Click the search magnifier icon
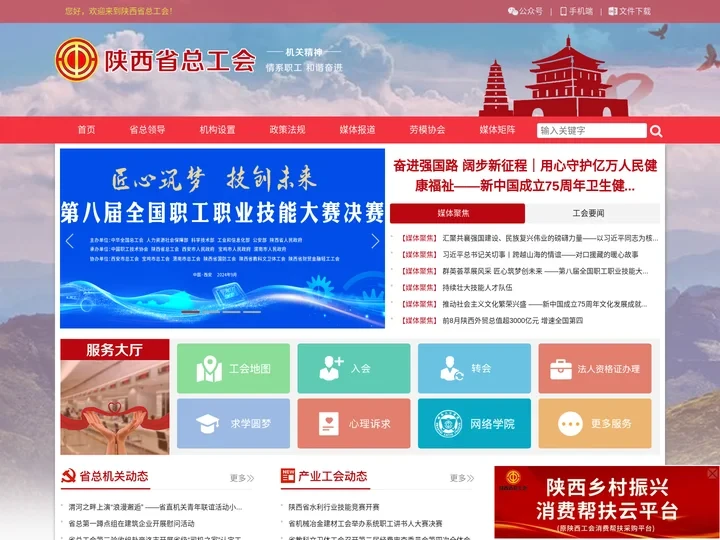 [656, 131]
